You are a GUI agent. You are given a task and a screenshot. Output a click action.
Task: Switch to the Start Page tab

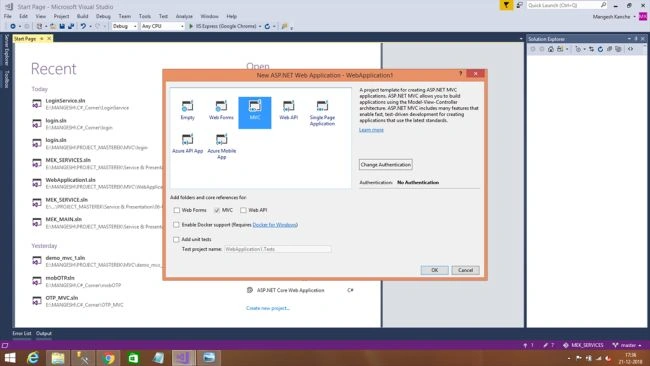click(x=25, y=39)
